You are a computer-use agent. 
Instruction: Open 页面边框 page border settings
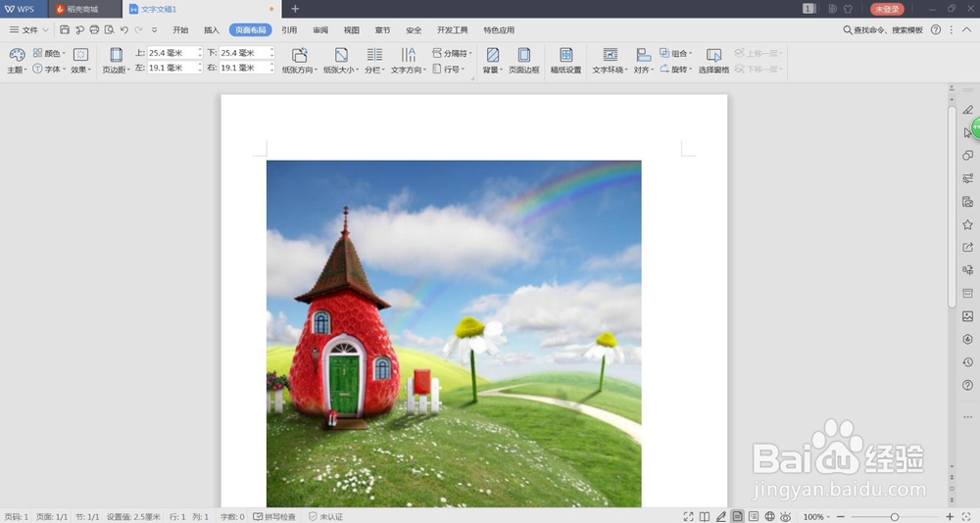523,62
